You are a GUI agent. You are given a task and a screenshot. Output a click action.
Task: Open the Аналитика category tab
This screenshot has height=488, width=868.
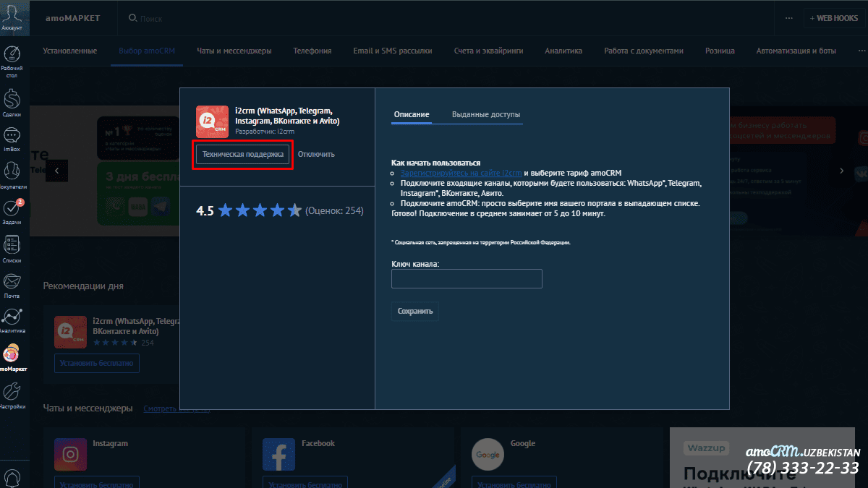click(563, 51)
